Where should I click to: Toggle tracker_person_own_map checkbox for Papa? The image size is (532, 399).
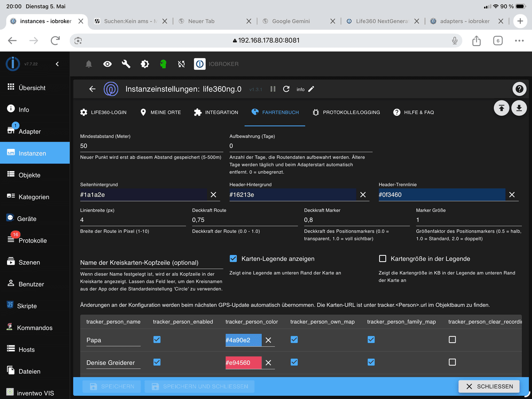coord(294,340)
